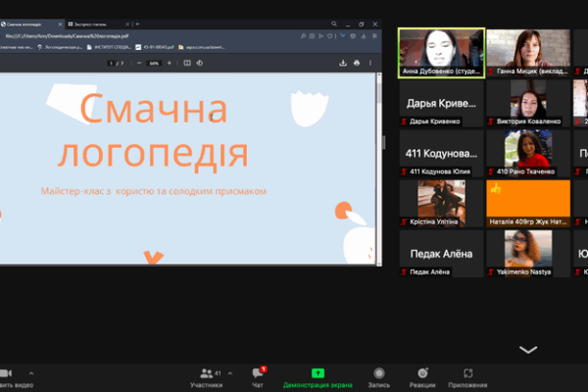Switch to the Экспресс-панель browser tab
The height and width of the screenshot is (392, 588).
(102, 24)
